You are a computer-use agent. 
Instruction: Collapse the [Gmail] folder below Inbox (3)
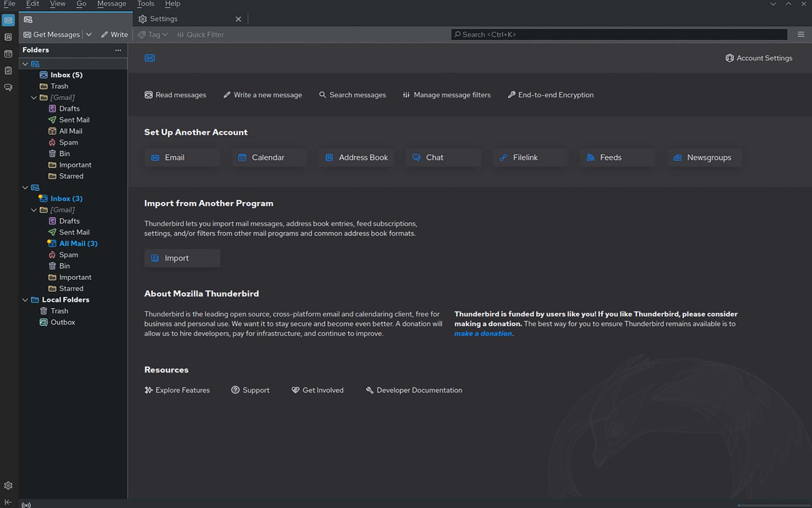pos(34,210)
